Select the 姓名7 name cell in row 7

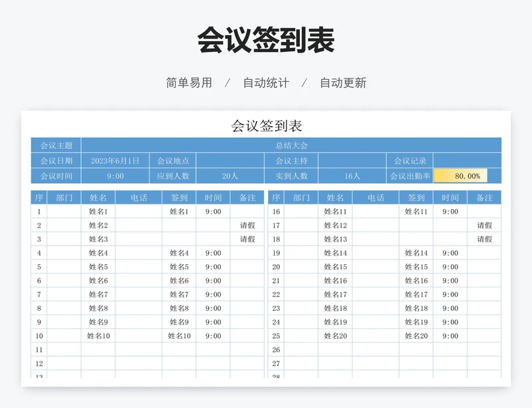click(98, 294)
